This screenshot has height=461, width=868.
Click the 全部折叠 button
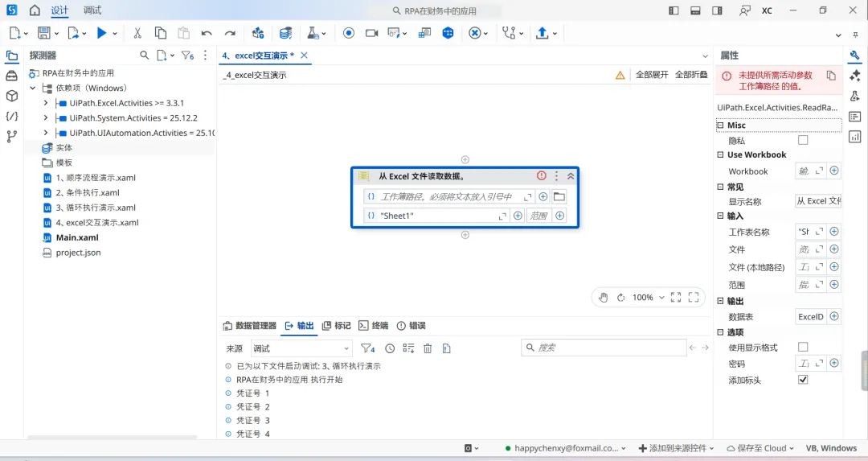click(x=691, y=75)
